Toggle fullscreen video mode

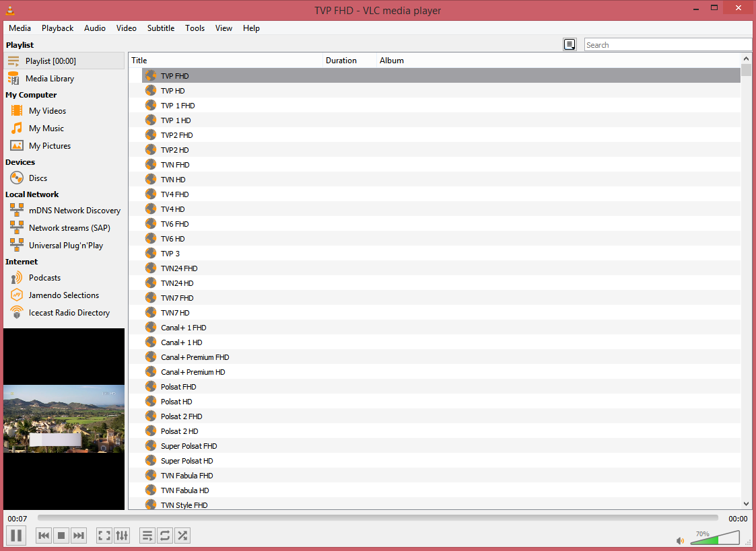(104, 535)
